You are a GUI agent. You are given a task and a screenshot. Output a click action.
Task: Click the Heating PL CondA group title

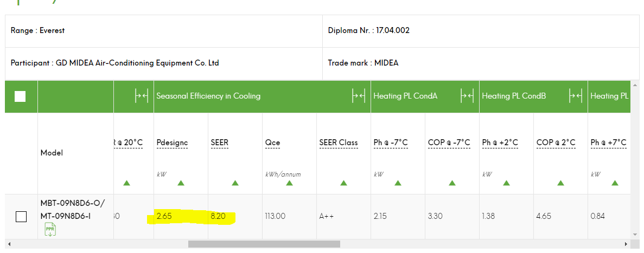[x=405, y=96]
